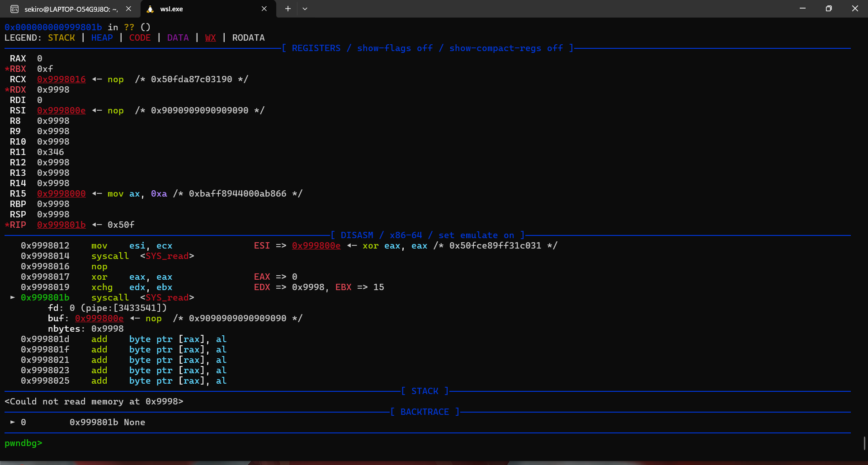Click the RCX address 0x9998016
The height and width of the screenshot is (465, 868).
click(x=61, y=80)
